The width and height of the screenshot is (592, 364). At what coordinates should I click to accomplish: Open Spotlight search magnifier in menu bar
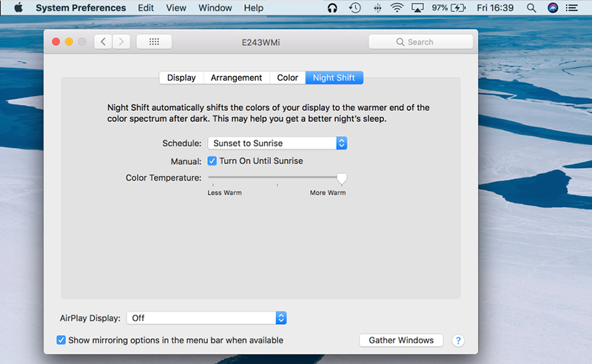point(531,8)
